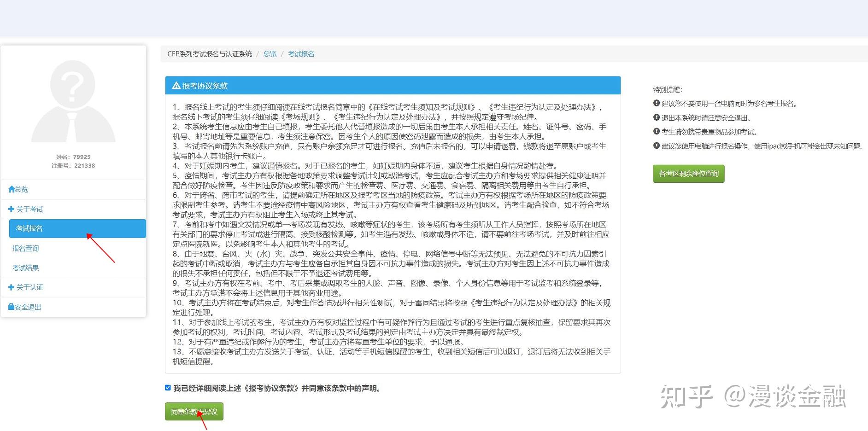Click the warning icon on 报考协议条款 header
This screenshot has width=868, height=431.
click(x=176, y=86)
